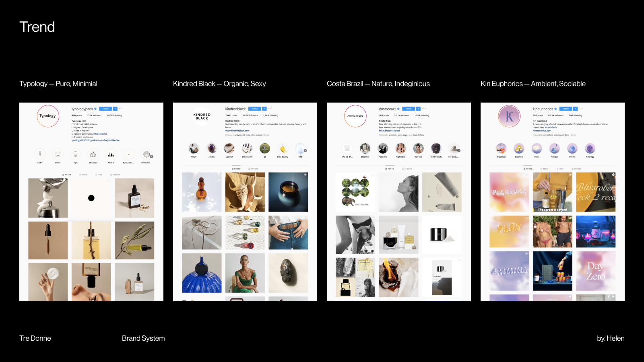Screen dimensions: 644x362
Task: Follow the costabrazil account
Action: pyautogui.click(x=409, y=109)
